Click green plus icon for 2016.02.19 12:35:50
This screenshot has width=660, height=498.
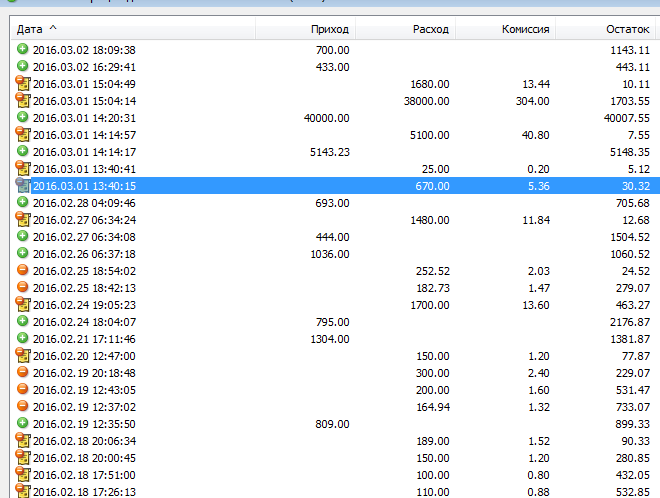(23, 423)
